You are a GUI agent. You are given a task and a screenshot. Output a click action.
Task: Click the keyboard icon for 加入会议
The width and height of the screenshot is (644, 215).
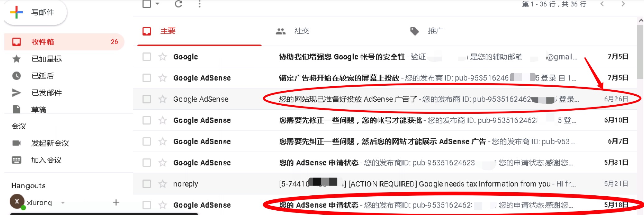(x=16, y=160)
